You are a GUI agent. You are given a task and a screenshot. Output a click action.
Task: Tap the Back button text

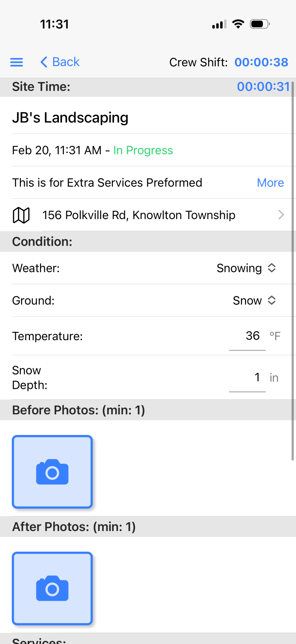(x=66, y=62)
